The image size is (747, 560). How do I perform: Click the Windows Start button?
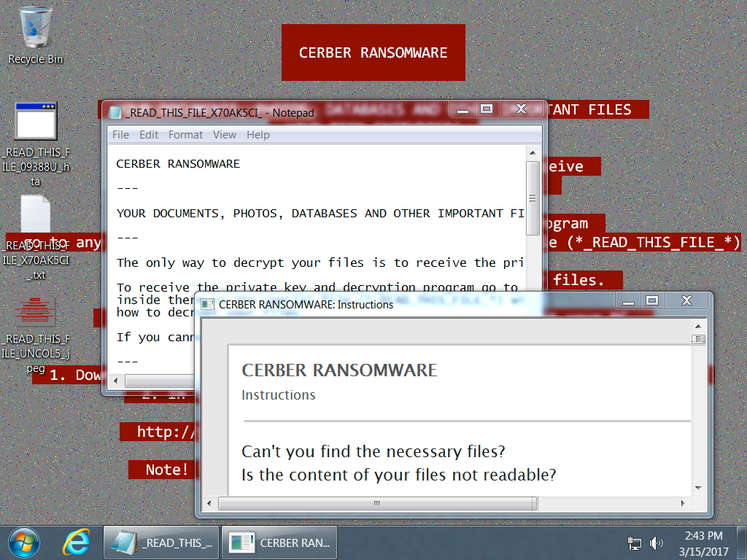tap(24, 542)
